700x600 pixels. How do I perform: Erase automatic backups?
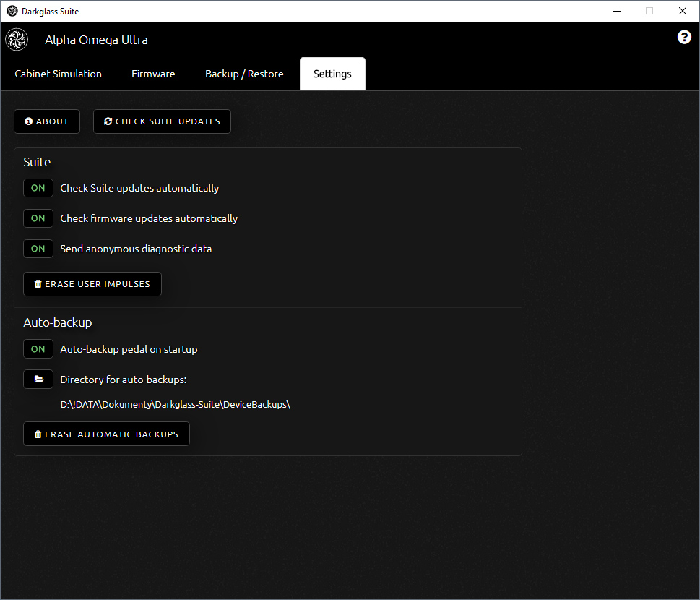[x=106, y=434]
